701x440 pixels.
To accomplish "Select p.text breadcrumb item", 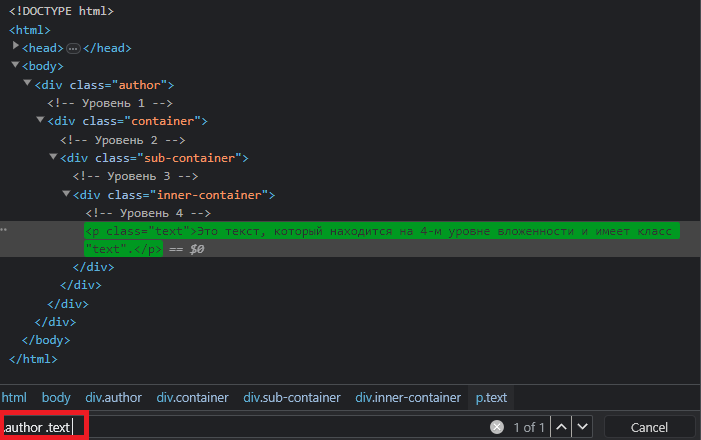I will click(491, 397).
